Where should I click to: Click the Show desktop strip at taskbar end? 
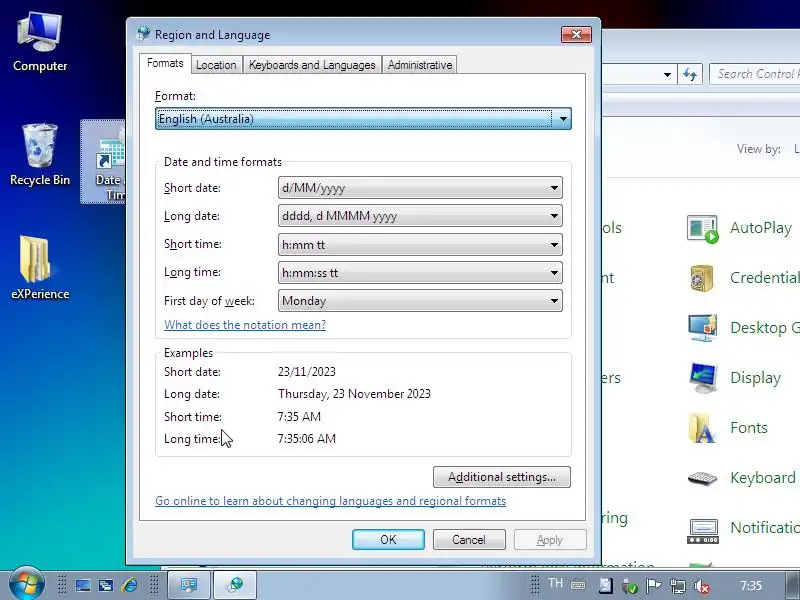(792, 585)
